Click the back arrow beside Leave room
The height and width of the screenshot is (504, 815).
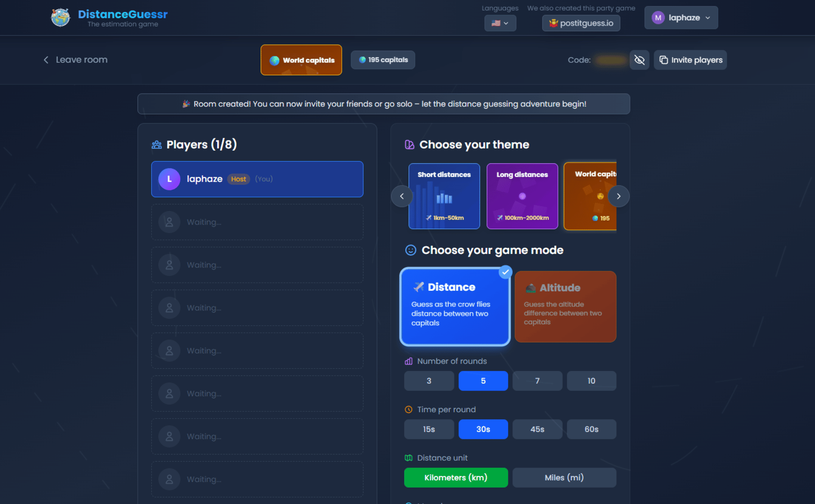point(46,60)
